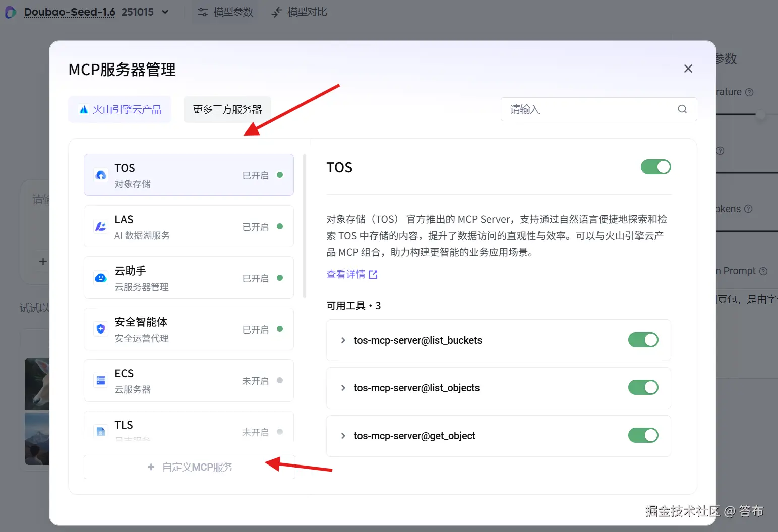Click the 已开启 status of LAS
The height and width of the screenshot is (532, 778).
pyautogui.click(x=256, y=227)
